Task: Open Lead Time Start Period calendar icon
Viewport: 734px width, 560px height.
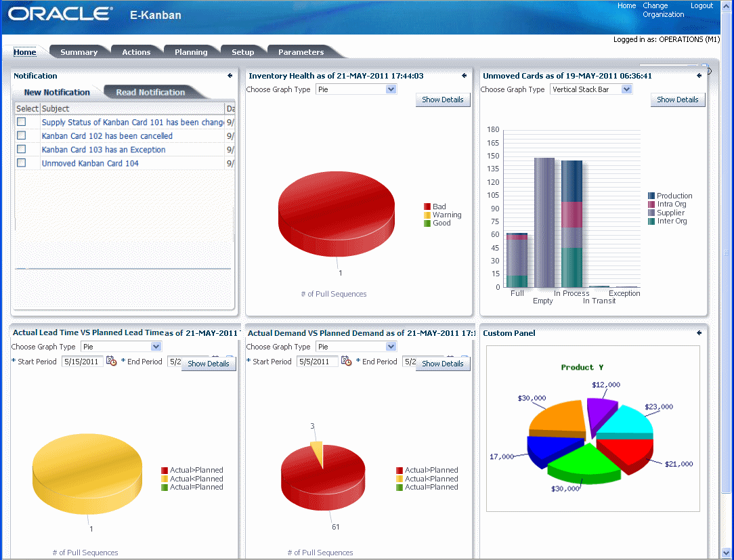Action: pyautogui.click(x=112, y=361)
